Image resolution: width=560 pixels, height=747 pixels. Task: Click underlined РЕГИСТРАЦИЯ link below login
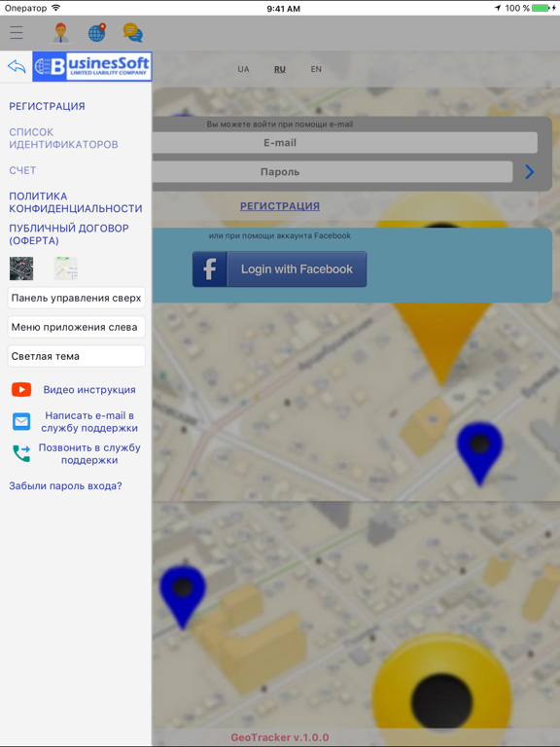(x=280, y=206)
